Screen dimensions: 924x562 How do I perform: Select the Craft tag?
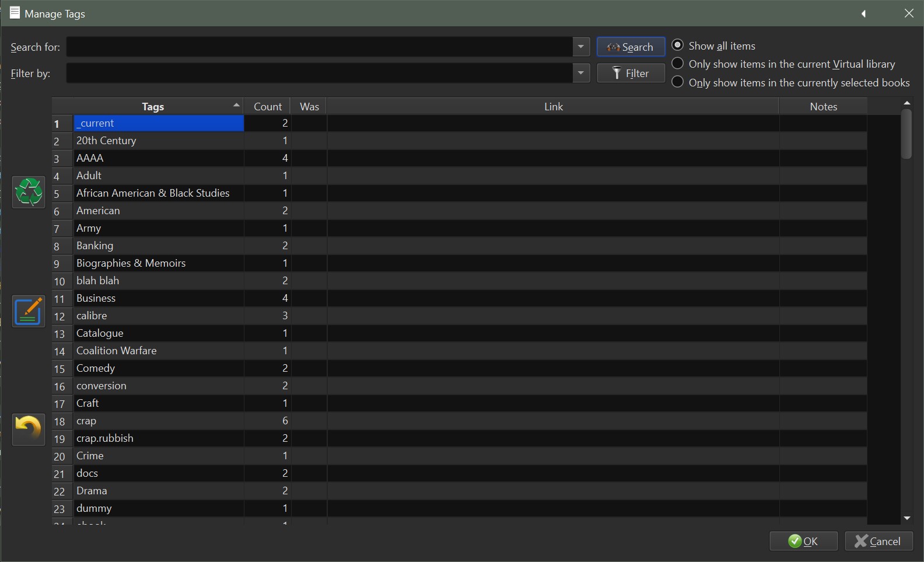159,403
